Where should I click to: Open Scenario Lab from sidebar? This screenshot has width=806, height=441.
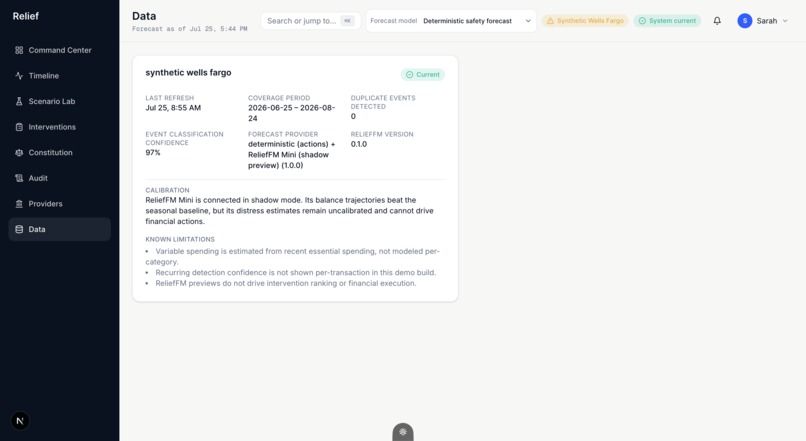[60, 101]
